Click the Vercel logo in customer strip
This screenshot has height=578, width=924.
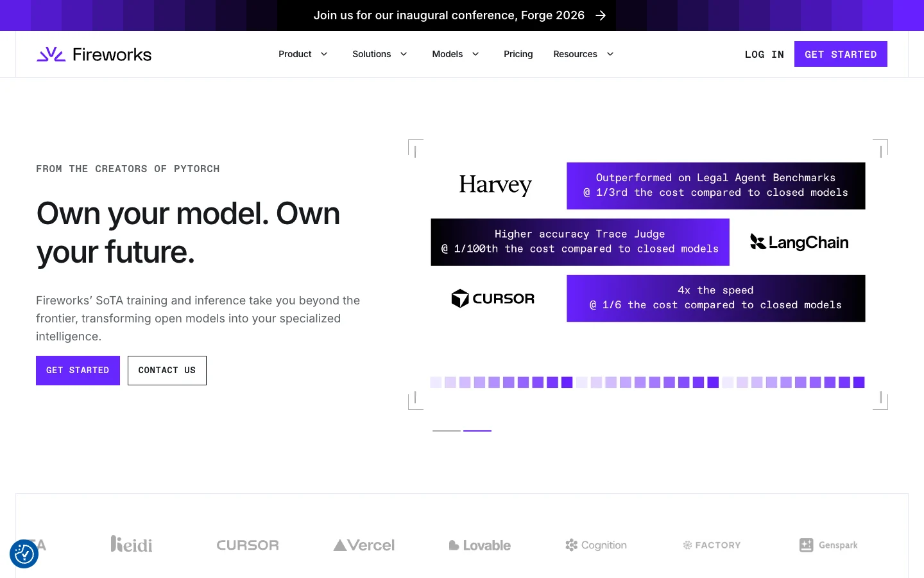pos(364,545)
